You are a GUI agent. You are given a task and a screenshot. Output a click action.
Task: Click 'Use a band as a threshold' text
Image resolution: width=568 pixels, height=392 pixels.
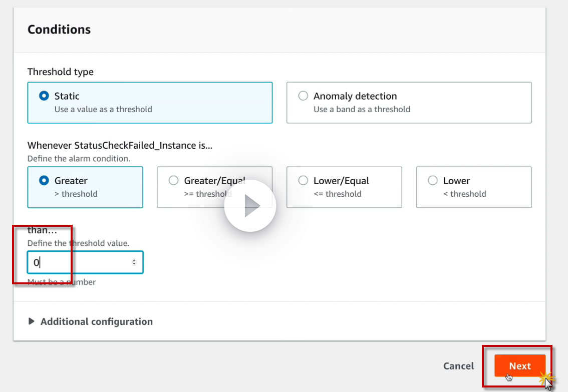362,109
